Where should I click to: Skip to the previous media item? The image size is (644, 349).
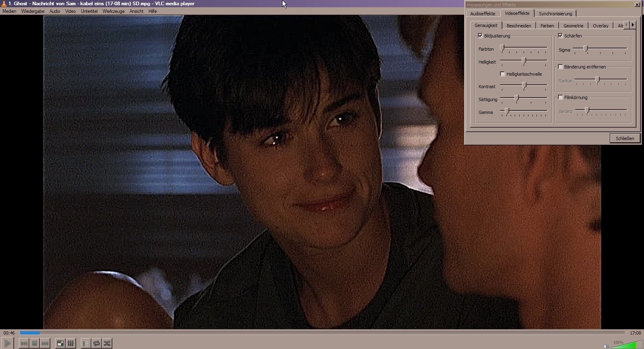tap(24, 343)
